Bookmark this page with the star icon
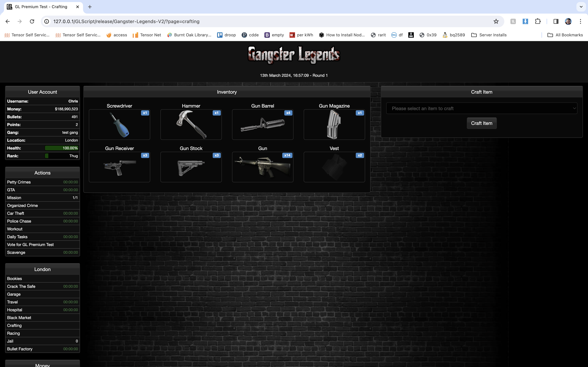 496,21
